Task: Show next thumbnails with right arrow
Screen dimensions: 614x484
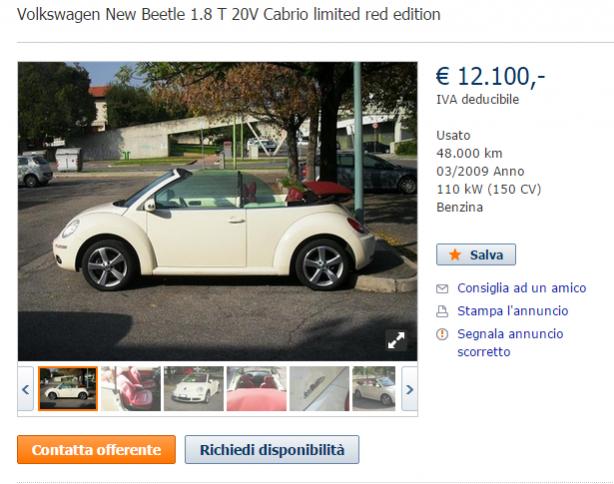Action: [x=409, y=389]
